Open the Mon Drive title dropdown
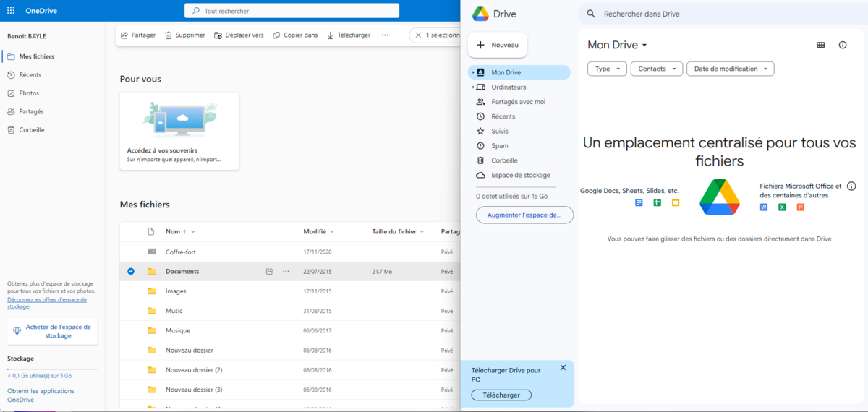 tap(617, 45)
